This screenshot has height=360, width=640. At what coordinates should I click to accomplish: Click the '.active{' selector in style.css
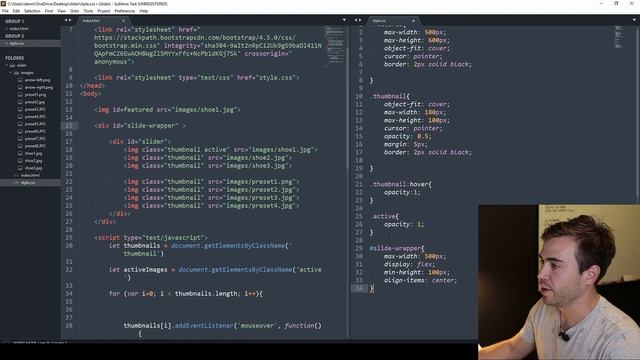384,216
